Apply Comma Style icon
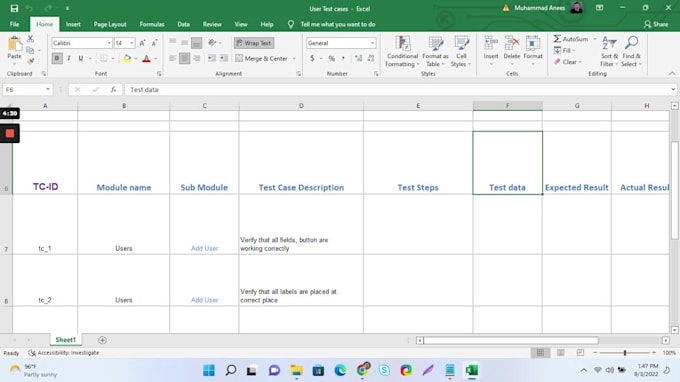Viewport: 680px width, 382px height. pos(343,58)
